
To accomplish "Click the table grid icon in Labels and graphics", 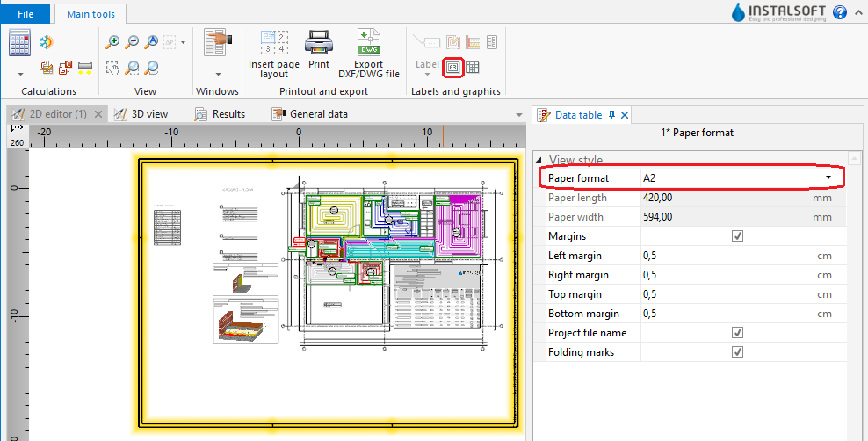I will (x=473, y=66).
